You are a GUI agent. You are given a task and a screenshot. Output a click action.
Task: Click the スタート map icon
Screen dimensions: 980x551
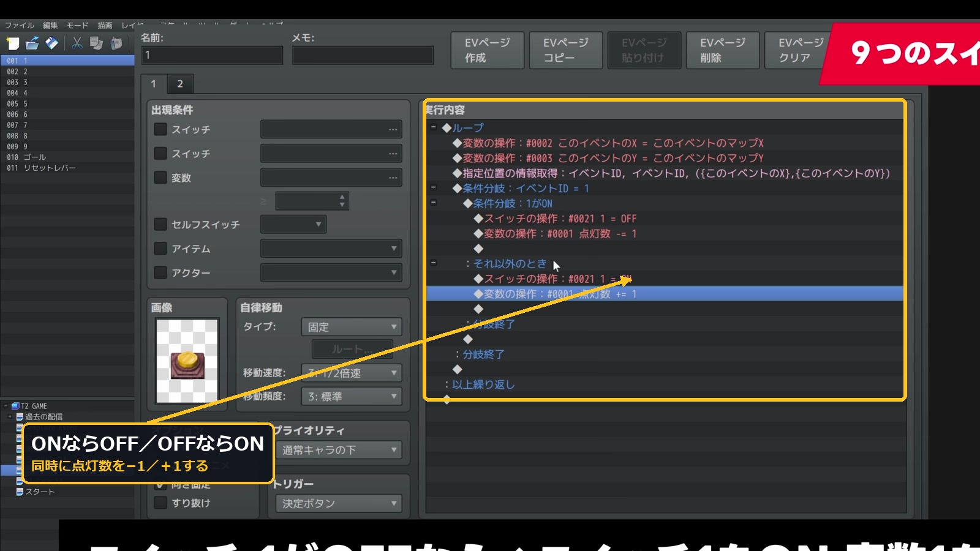click(20, 492)
